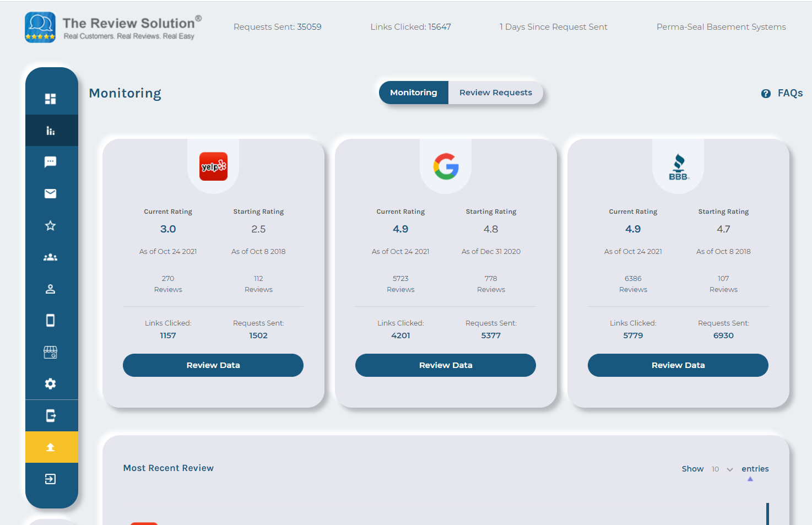The image size is (812, 525).
Task: Click Review Data button on Yelp card
Action: [x=213, y=365]
